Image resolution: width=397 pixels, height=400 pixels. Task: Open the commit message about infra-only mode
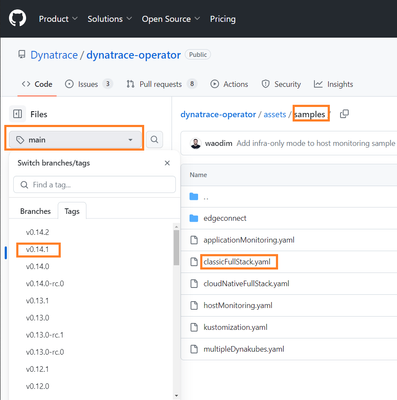316,143
